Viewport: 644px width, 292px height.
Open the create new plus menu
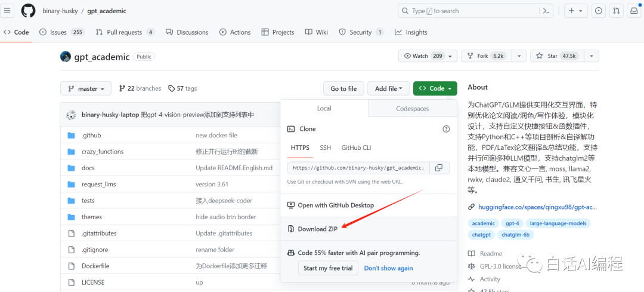click(x=575, y=11)
